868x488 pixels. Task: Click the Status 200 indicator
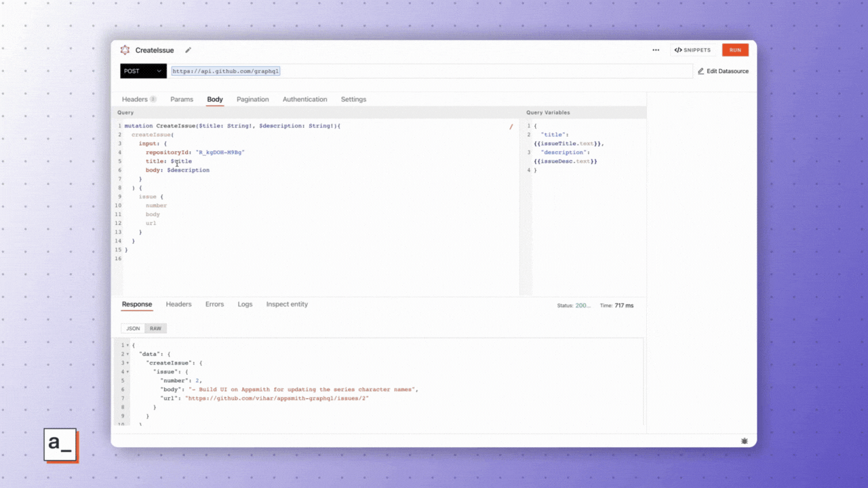point(574,306)
